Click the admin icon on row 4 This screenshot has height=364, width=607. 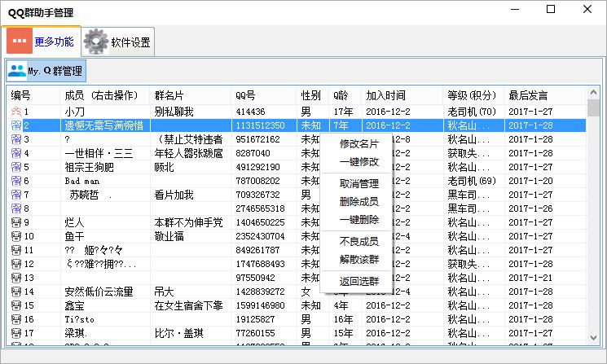pos(15,153)
